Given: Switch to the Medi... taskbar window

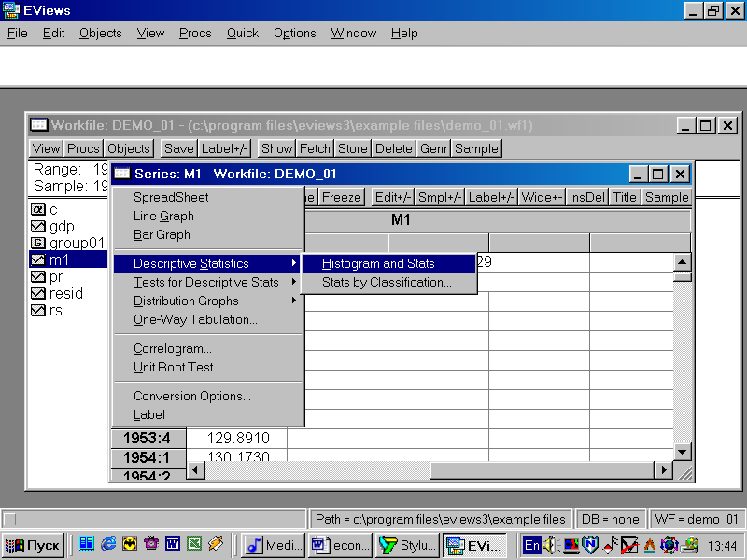Looking at the screenshot, I should (274, 545).
